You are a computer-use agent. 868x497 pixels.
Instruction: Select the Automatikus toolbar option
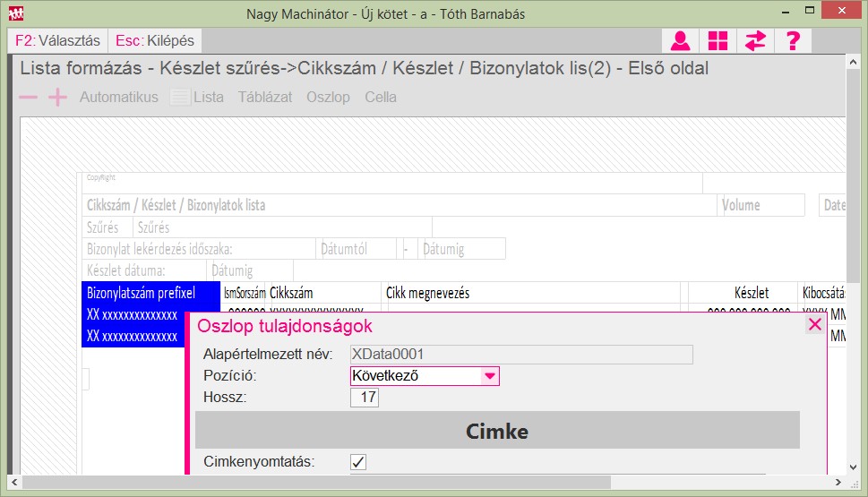pyautogui.click(x=119, y=98)
